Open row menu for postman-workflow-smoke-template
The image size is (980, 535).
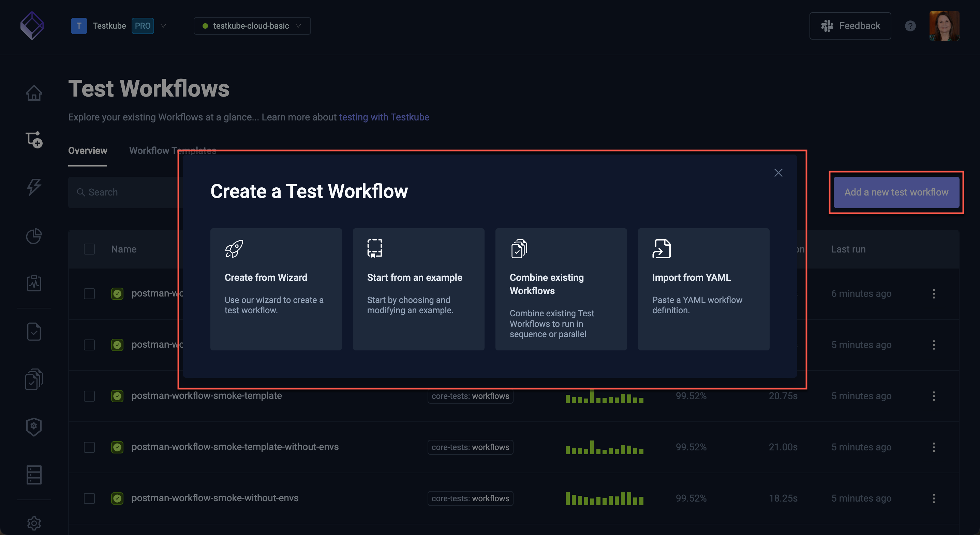click(934, 396)
